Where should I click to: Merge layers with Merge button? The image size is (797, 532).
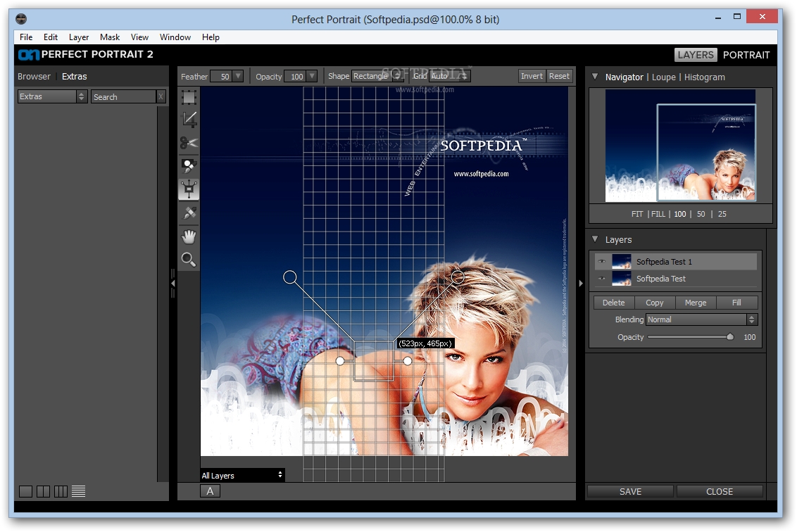coord(696,303)
